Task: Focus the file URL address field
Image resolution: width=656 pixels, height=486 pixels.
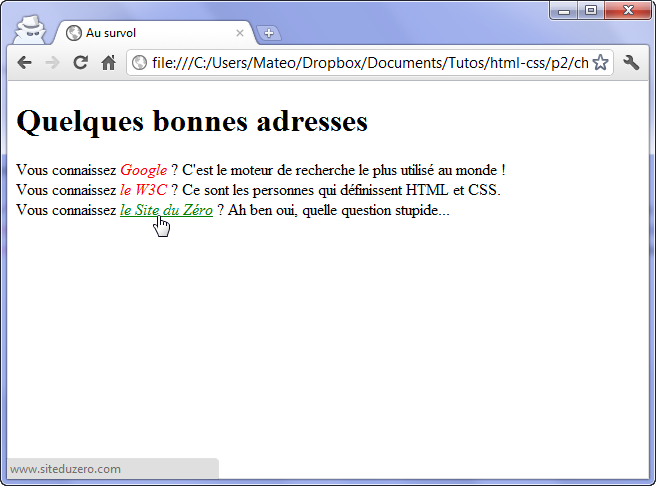Action: [370, 63]
